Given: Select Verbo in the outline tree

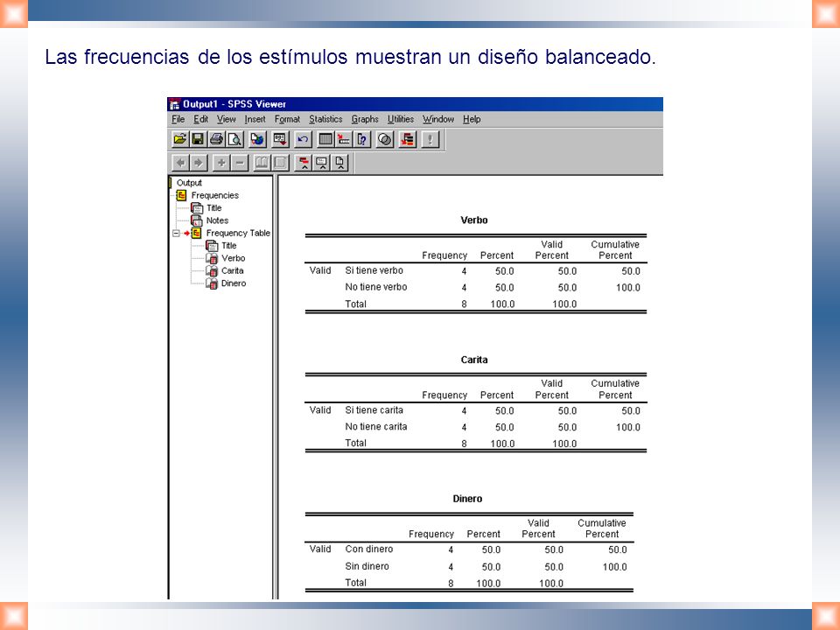Looking at the screenshot, I should pos(233,258).
